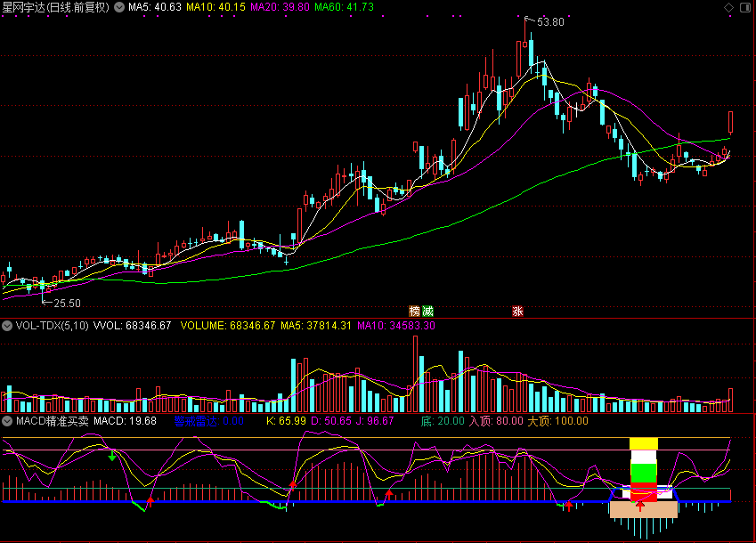
Task: Click the 警戒雷达: 0.00 label
Action: [x=208, y=421]
